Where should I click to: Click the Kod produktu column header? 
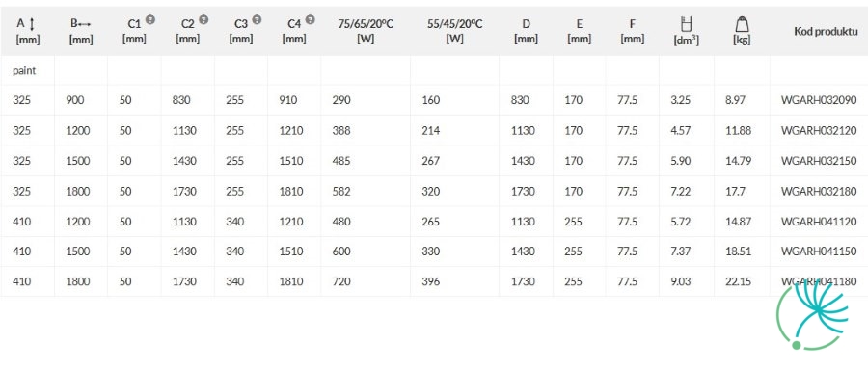coord(826,31)
